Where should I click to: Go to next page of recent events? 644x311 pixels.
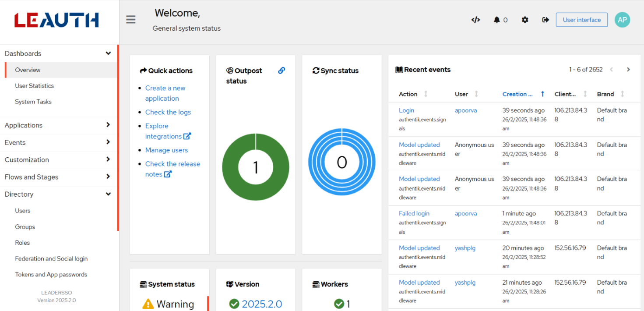pyautogui.click(x=628, y=70)
